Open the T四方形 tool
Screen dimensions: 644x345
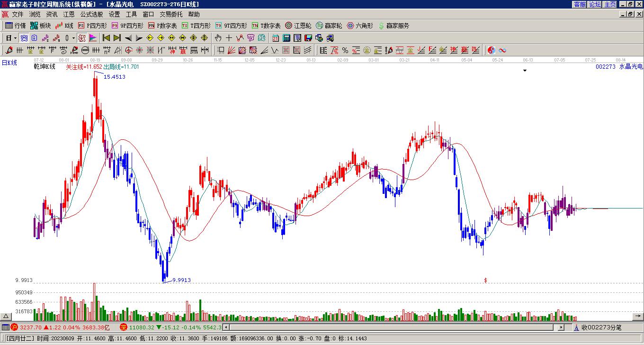coord(196,26)
